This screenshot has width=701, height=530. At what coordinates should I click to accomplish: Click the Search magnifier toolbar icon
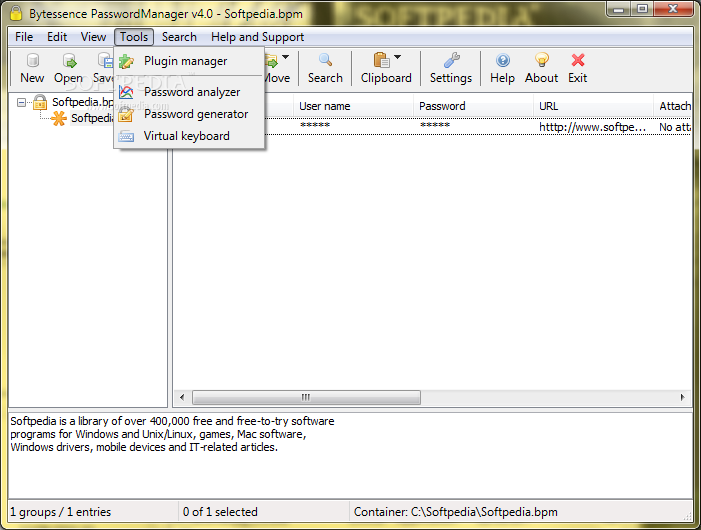click(325, 60)
